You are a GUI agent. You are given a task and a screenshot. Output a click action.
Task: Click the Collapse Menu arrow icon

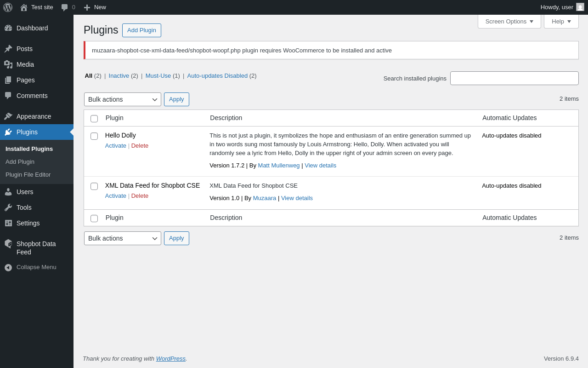pyautogui.click(x=8, y=267)
